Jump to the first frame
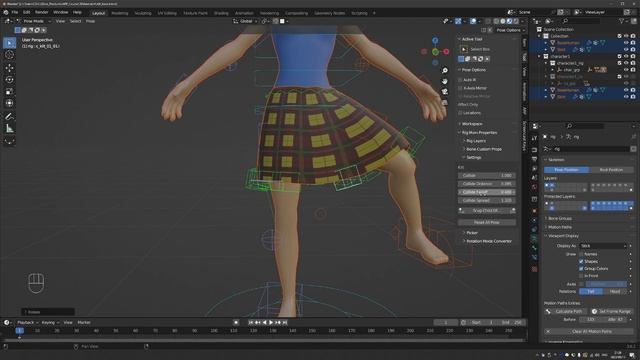The image size is (640, 360). (251, 322)
